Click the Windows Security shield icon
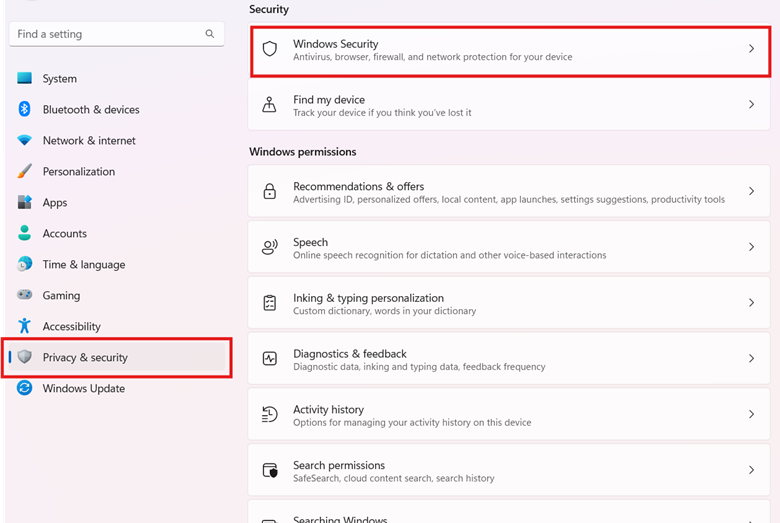Screen dimensions: 780x523 (270, 49)
